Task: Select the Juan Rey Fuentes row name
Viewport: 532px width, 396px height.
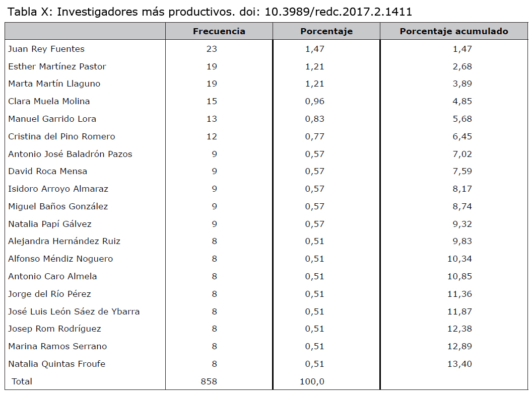Action: point(46,49)
